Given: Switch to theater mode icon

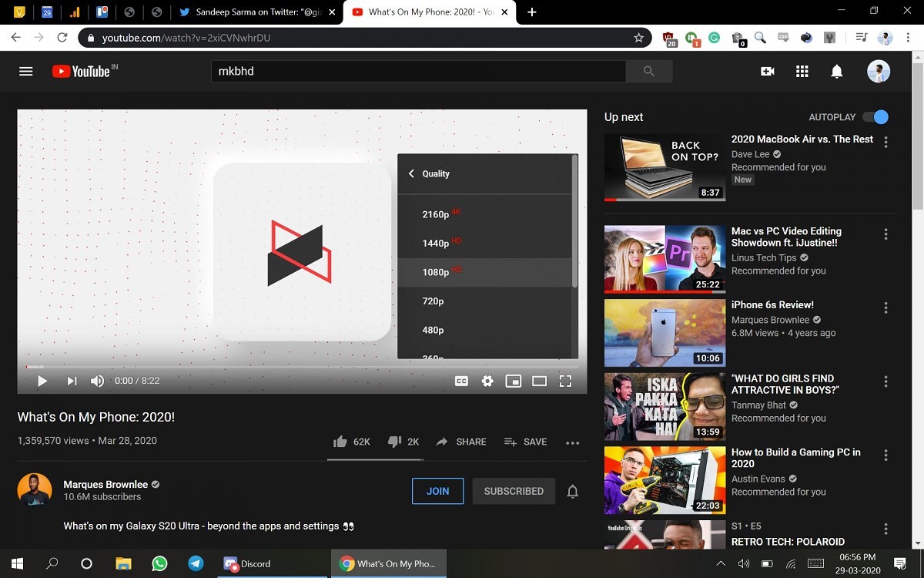Looking at the screenshot, I should pos(539,381).
